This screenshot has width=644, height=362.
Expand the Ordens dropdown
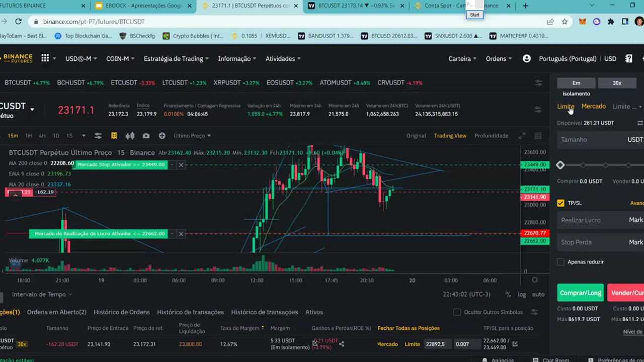pyautogui.click(x=499, y=59)
